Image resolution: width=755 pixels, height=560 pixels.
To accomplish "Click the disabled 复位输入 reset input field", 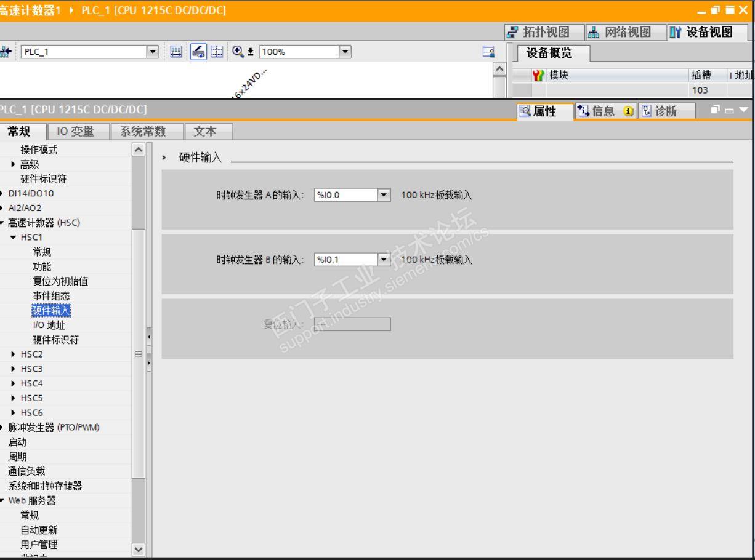I will point(352,324).
